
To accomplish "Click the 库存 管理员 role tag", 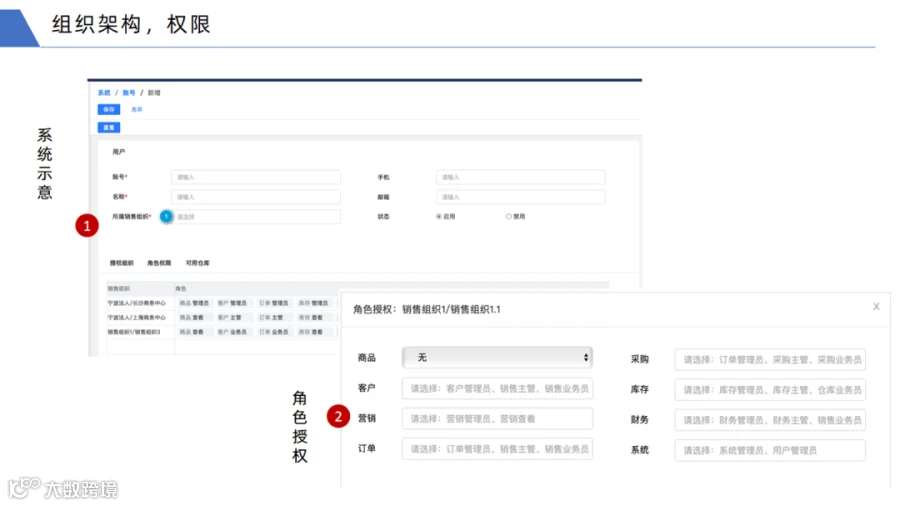I will coord(313,303).
